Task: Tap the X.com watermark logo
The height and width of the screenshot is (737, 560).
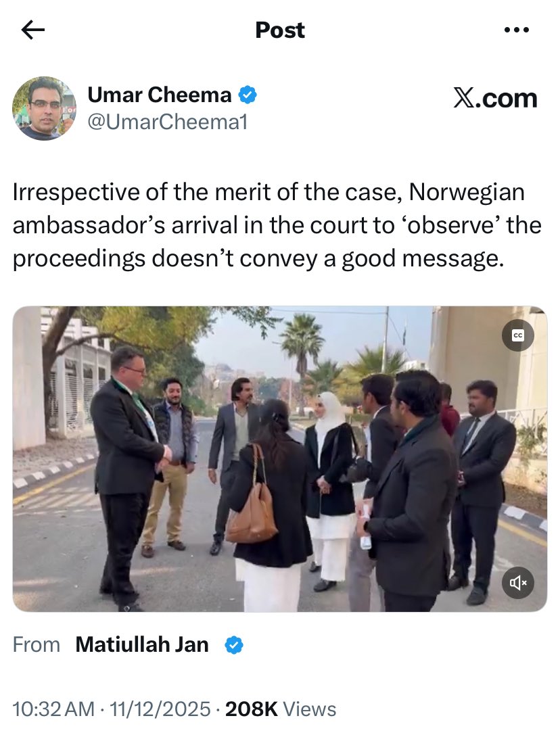Action: (x=495, y=98)
